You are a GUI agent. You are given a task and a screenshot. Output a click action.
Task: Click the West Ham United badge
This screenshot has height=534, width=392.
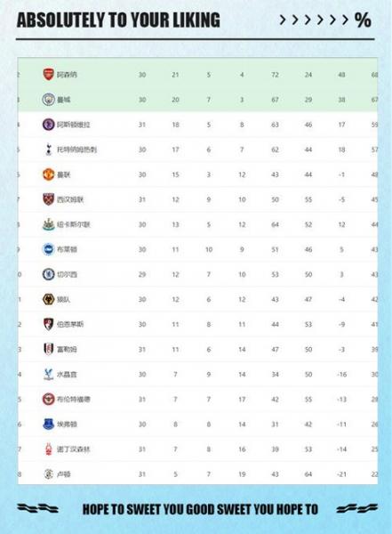click(x=48, y=199)
